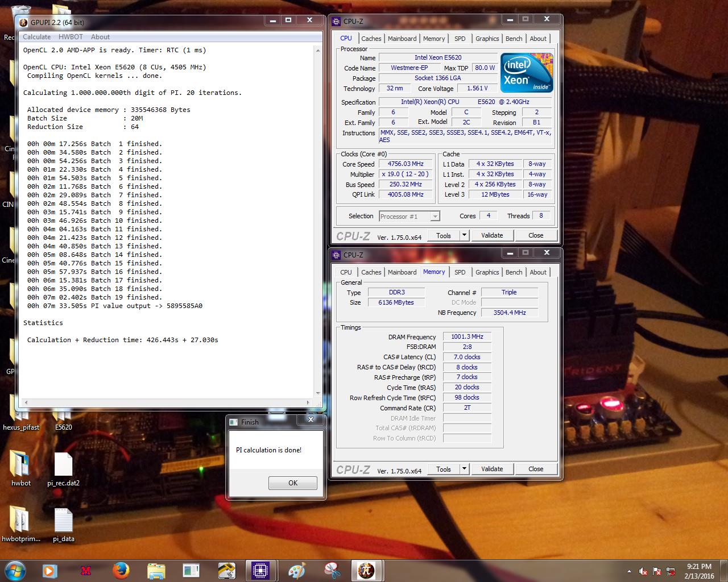728x582 pixels.
Task: Expand Tools dropdown arrow in bottom CPU-Z window
Action: (464, 469)
